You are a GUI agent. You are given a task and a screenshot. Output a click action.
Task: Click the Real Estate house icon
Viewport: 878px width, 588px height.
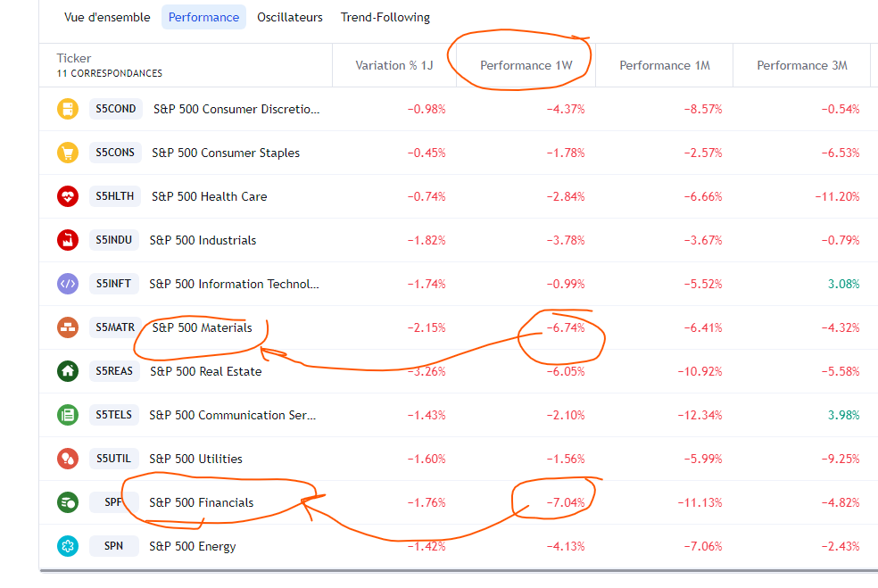coord(68,371)
